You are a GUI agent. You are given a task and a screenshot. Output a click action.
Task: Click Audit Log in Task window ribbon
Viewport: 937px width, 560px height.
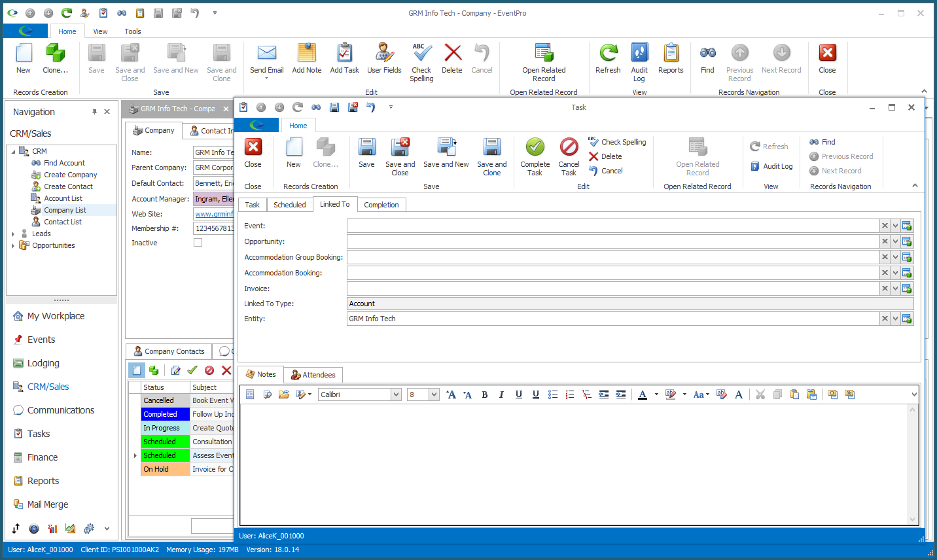pos(771,166)
